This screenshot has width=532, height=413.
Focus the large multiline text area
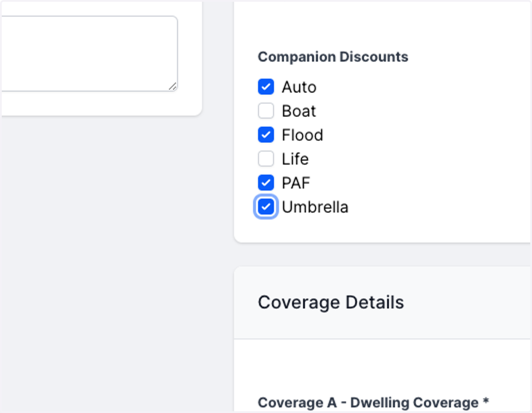point(89,54)
